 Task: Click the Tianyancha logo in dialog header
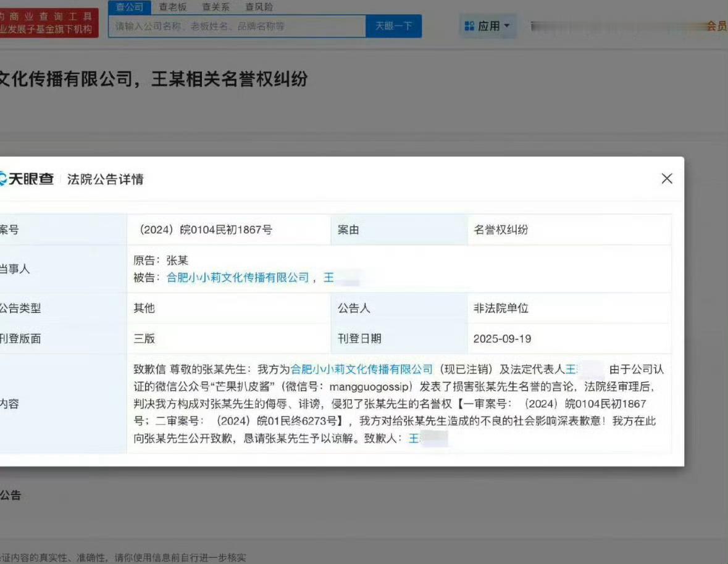pos(27,178)
